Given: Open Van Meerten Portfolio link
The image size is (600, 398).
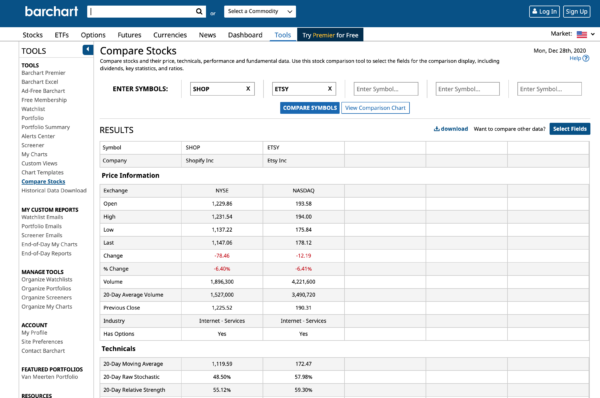Looking at the screenshot, I should [x=50, y=377].
